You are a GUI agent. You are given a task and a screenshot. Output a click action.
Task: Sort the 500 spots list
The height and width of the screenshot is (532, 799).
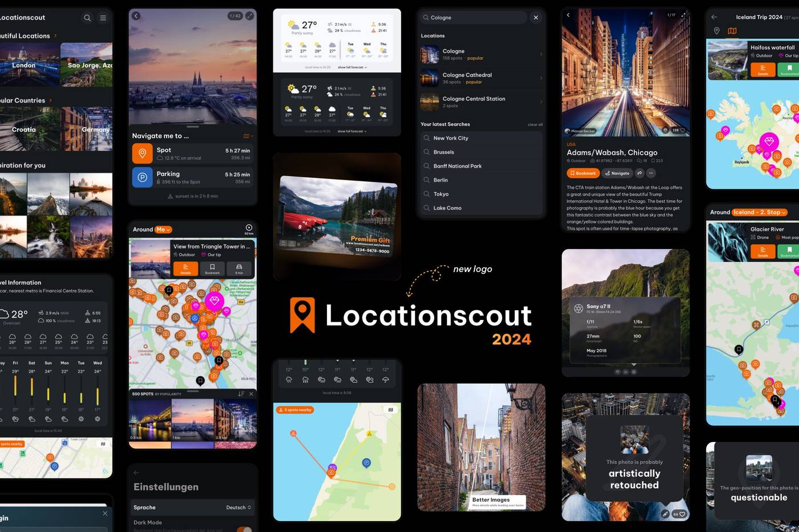(241, 394)
